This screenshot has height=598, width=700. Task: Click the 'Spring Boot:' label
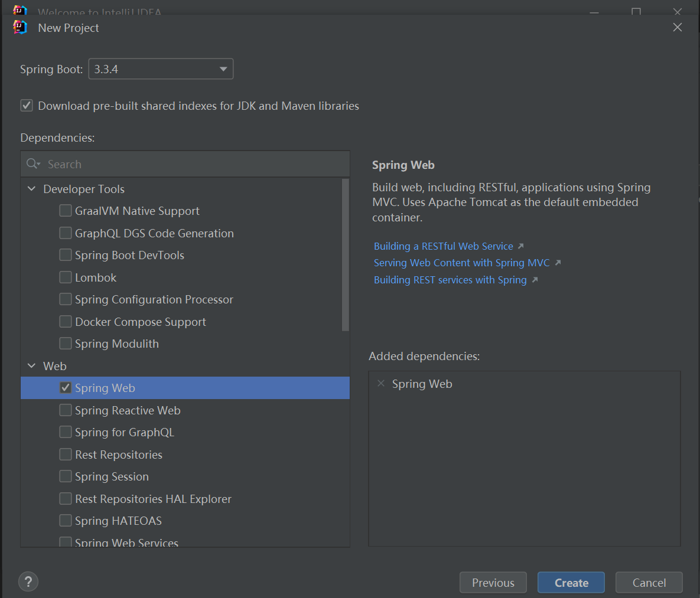51,69
